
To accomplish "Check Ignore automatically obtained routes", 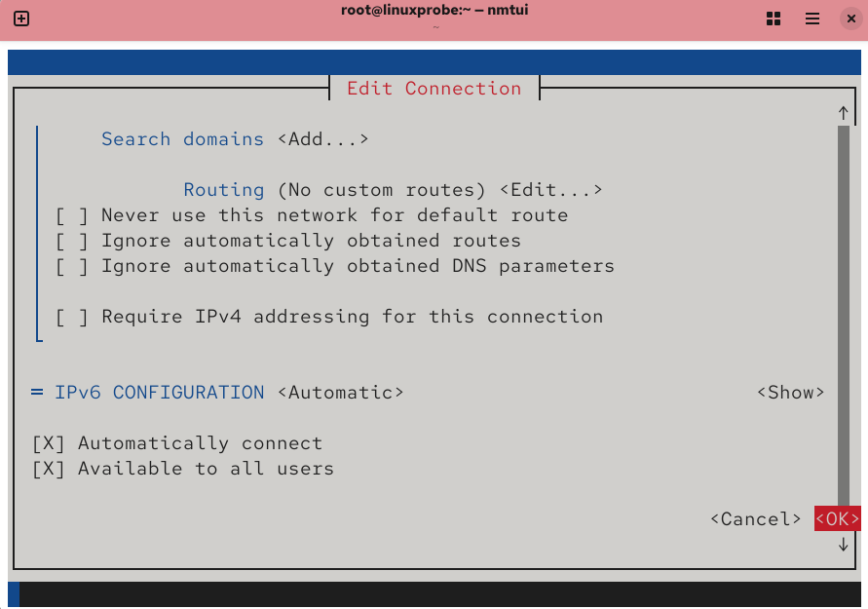I will (x=71, y=241).
